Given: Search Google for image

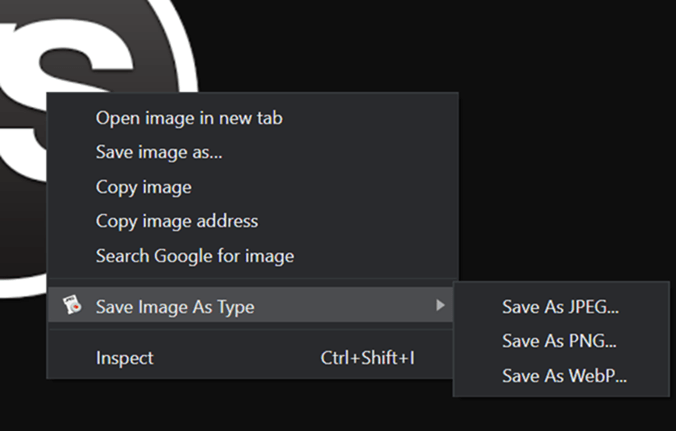Looking at the screenshot, I should [252, 256].
